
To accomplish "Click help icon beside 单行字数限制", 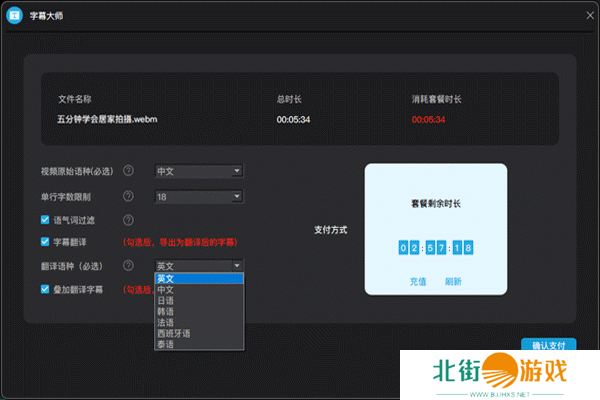I will [128, 196].
